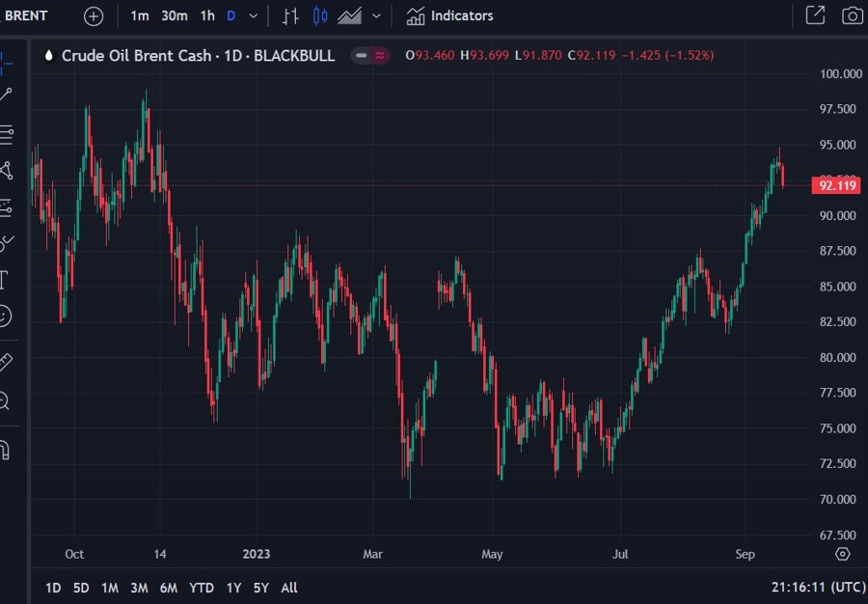The height and width of the screenshot is (604, 868).
Task: Click the approximate data indicator icon
Action: point(380,55)
